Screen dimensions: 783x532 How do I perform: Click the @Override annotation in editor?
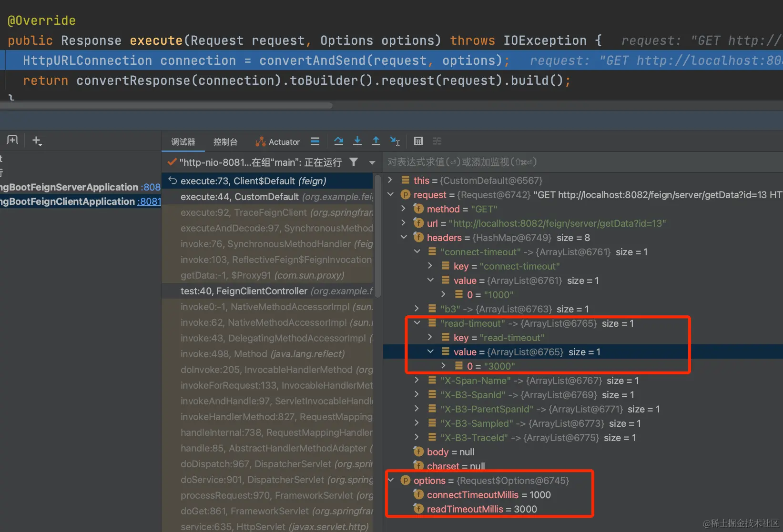[x=41, y=20]
